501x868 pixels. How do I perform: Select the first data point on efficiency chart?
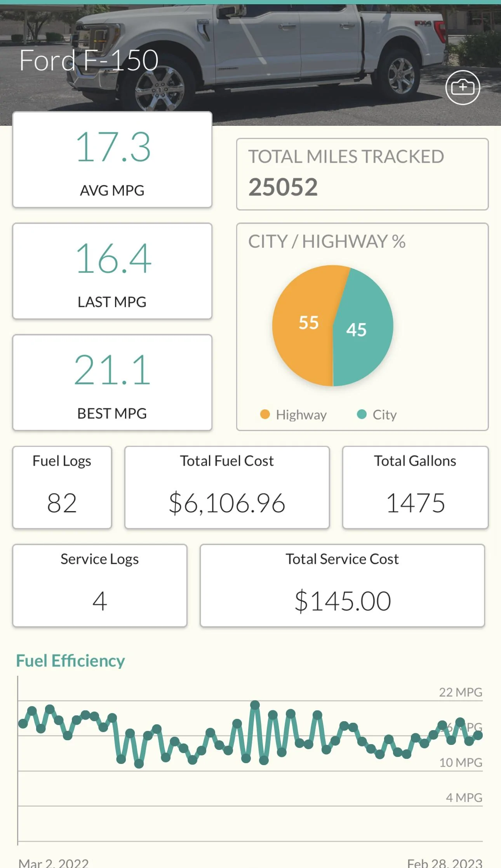[23, 724]
